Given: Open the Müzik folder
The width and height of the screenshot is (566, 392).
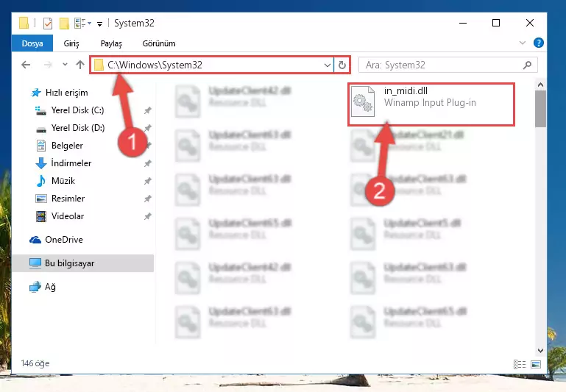Looking at the screenshot, I should tap(63, 181).
